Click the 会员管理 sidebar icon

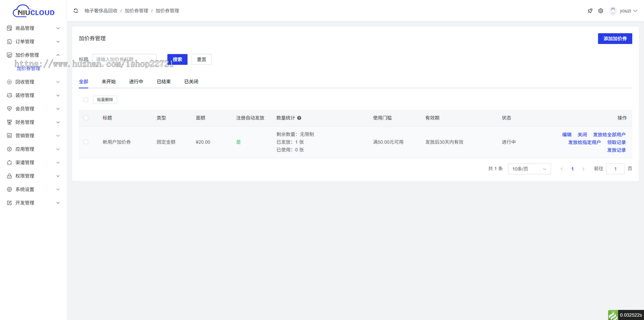coord(9,108)
